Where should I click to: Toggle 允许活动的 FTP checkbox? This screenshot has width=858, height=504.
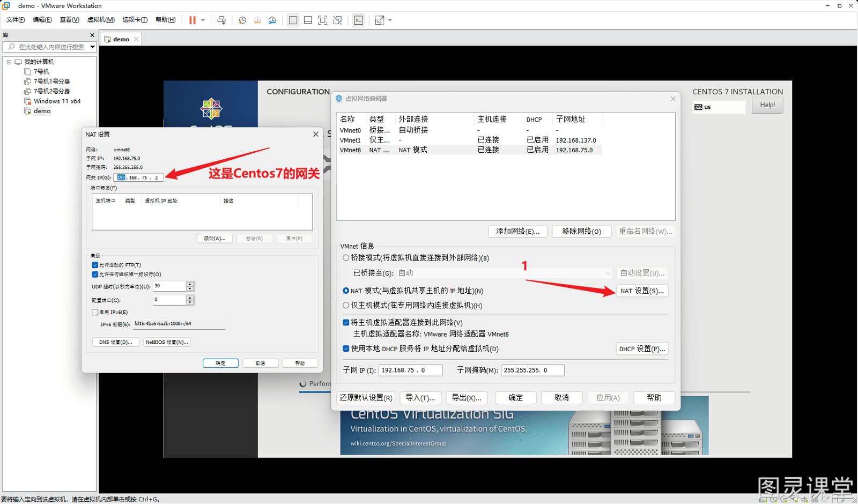[95, 265]
